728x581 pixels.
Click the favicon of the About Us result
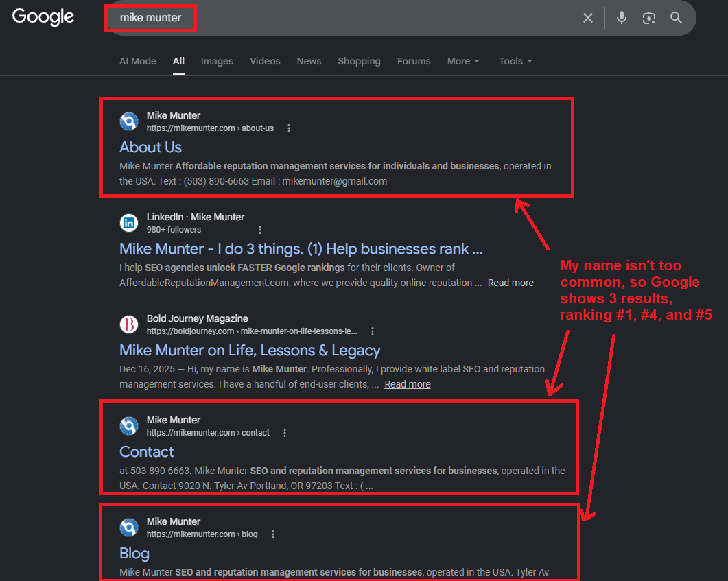tap(129, 121)
